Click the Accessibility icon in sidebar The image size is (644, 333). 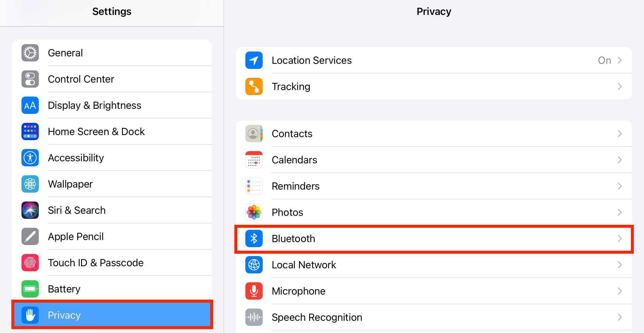tap(30, 158)
